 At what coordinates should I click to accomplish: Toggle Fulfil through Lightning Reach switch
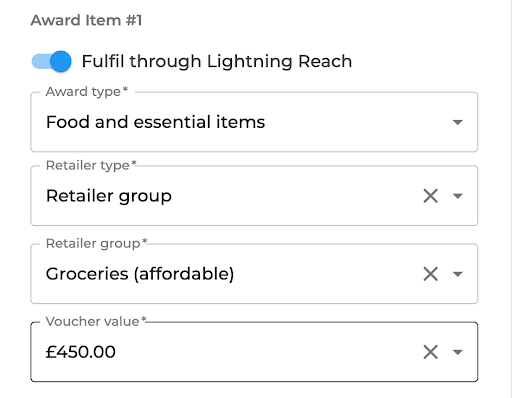[x=51, y=61]
